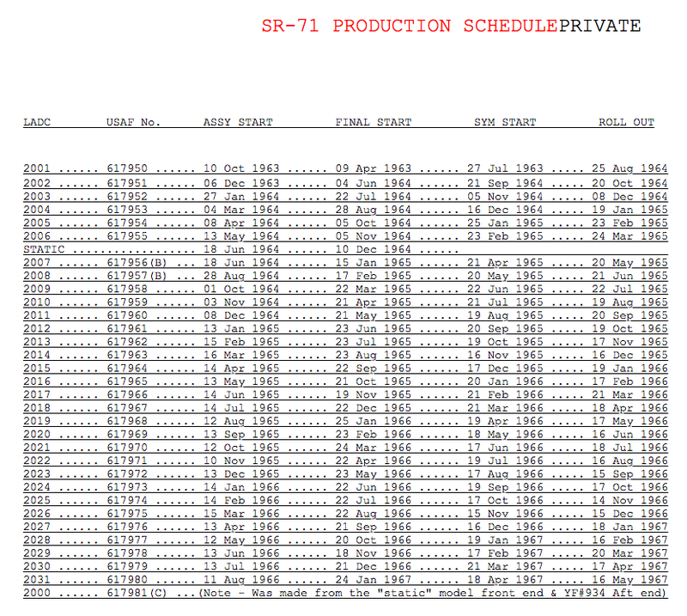Viewport: 687px width, 616px height.
Task: Click sym start date 22 Jun 1965
Action: [505, 289]
